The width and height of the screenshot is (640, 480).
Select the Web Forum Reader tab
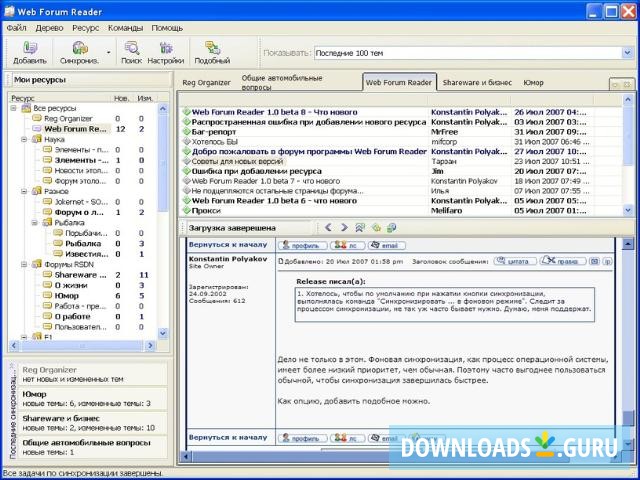coord(399,82)
